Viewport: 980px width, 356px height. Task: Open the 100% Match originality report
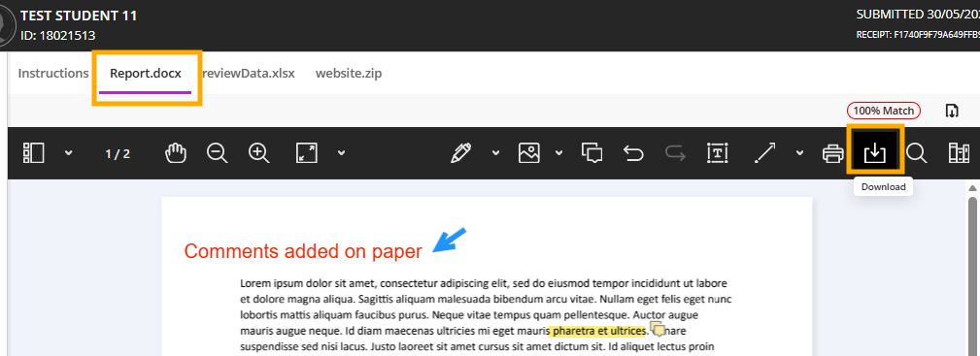coord(884,111)
